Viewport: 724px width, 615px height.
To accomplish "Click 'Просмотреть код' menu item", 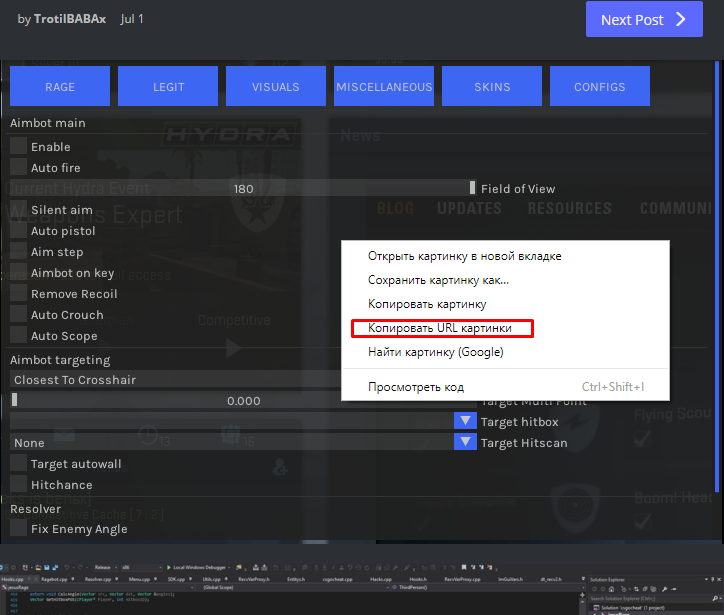I will pos(506,386).
